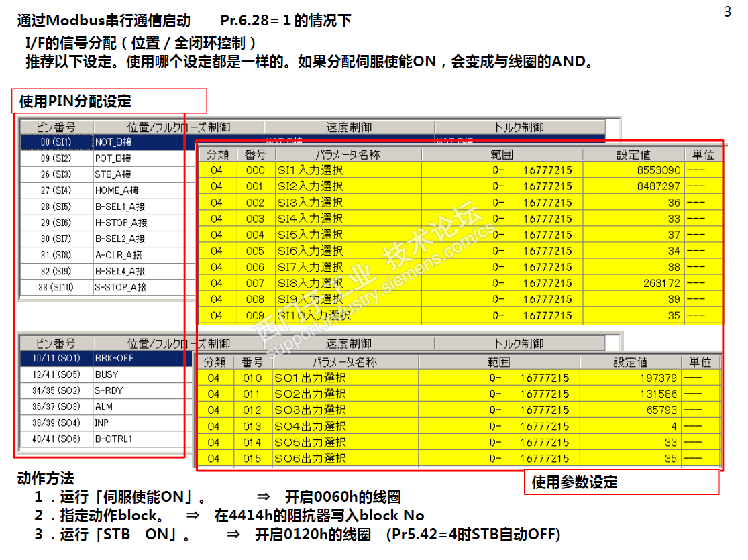Image resolution: width=748 pixels, height=560 pixels.
Task: Click SI7入力選択 setting value 38
Action: pyautogui.click(x=674, y=267)
